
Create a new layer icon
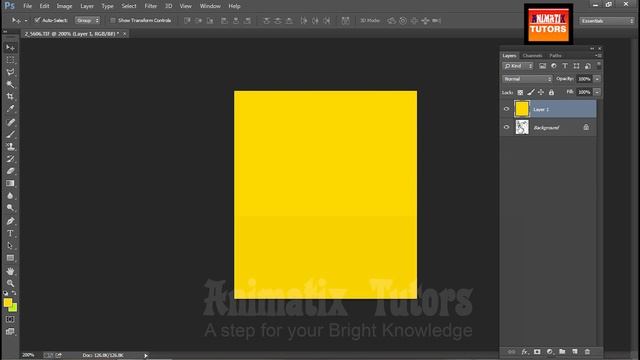[575, 351]
